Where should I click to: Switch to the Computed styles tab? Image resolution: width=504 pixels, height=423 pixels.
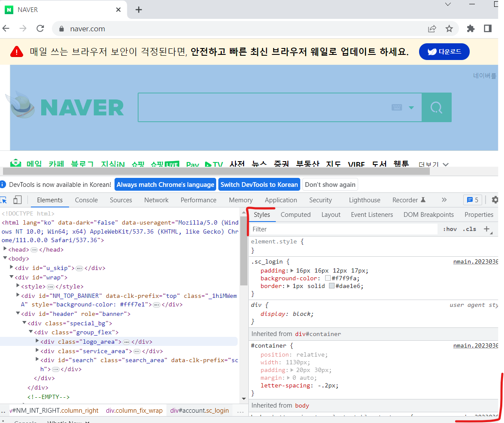coord(296,215)
